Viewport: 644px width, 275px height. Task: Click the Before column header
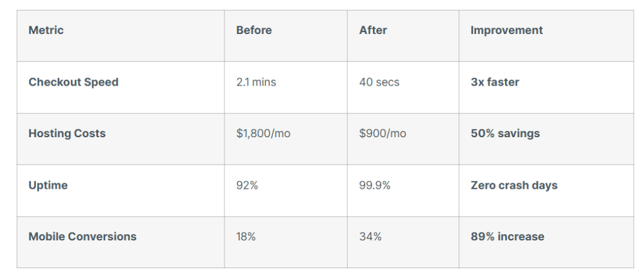tap(254, 30)
